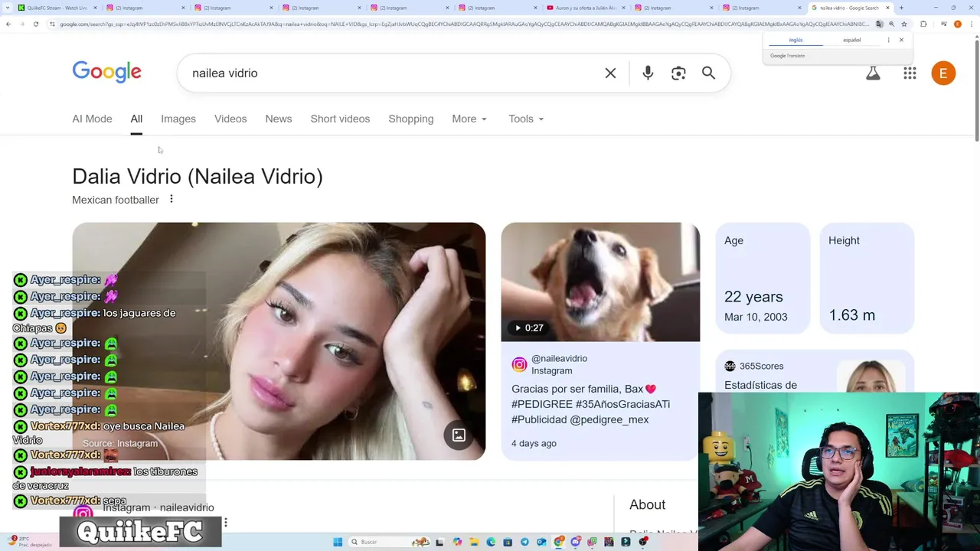Launch Microsoft Edge from the taskbar

(x=491, y=542)
